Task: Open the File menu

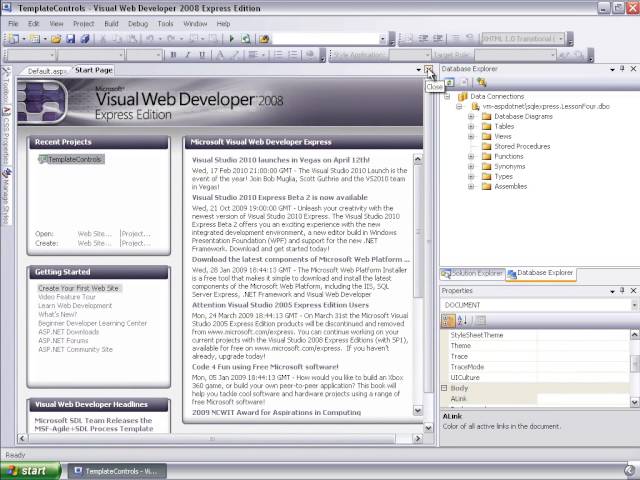Action: pyautogui.click(x=13, y=24)
